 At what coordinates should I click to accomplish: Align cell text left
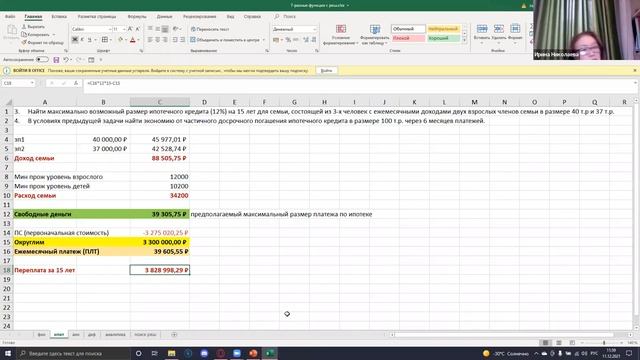(x=150, y=40)
